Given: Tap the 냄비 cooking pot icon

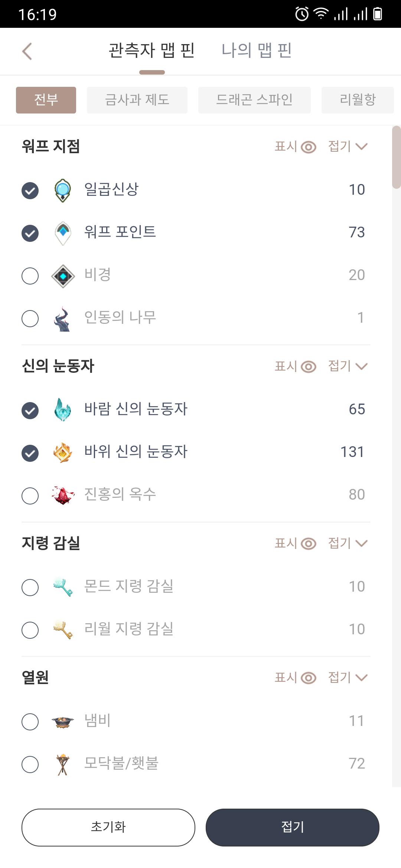Looking at the screenshot, I should [x=63, y=721].
